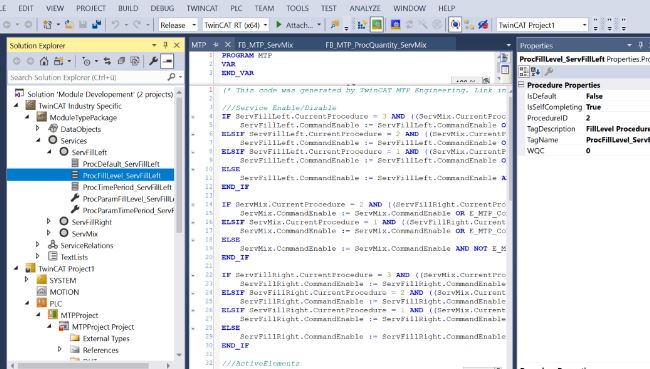The height and width of the screenshot is (369, 650).
Task: Expand the ServMix tree node
Action: coord(49,233)
